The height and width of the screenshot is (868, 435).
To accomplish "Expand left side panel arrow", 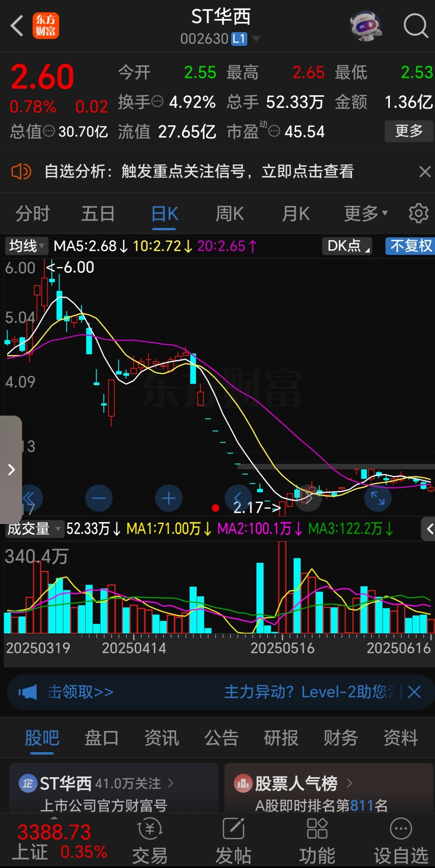I will coord(11,470).
